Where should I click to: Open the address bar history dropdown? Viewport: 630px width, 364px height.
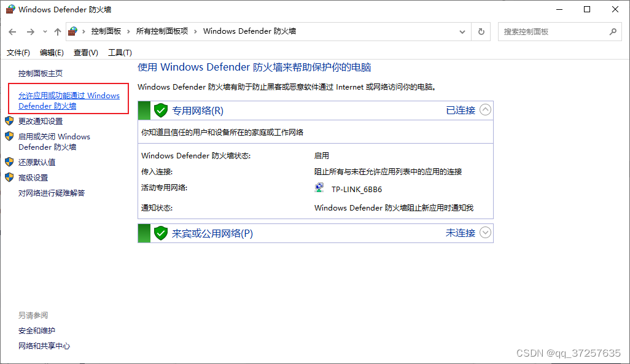point(462,32)
